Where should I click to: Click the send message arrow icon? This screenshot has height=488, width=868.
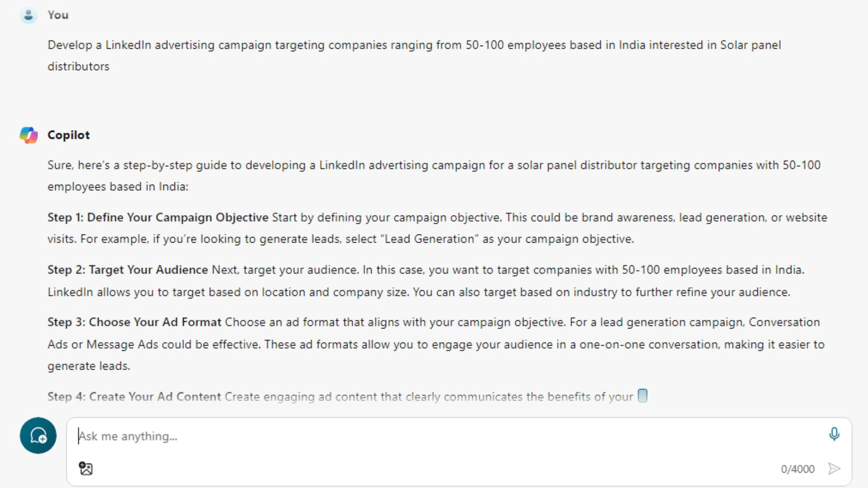point(834,468)
